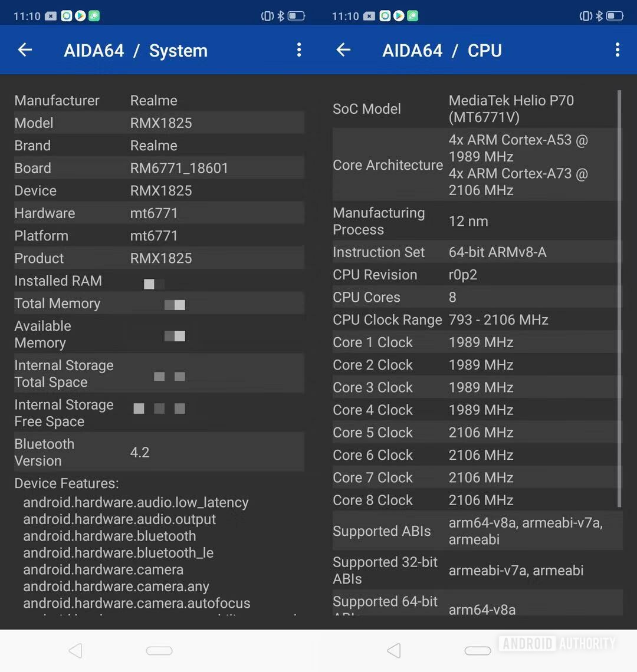This screenshot has height=672, width=637.
Task: Select the SoC Model row
Action: pos(477,109)
